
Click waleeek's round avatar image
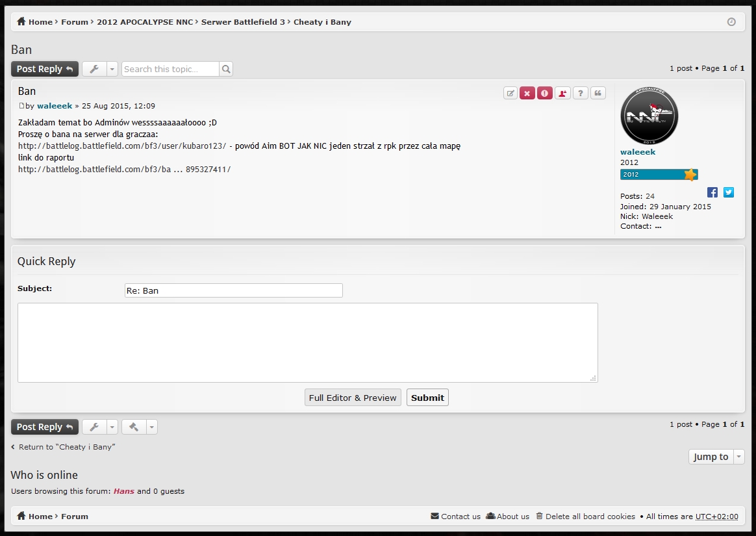(649, 116)
